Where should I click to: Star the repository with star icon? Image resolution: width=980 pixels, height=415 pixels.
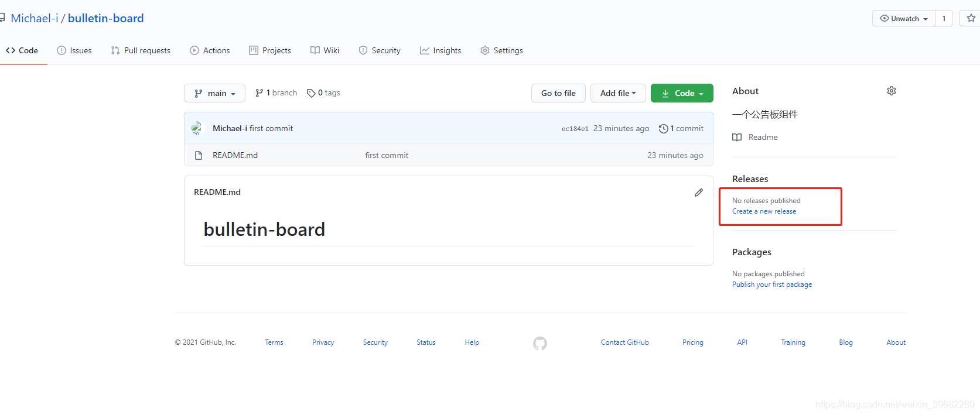(971, 18)
